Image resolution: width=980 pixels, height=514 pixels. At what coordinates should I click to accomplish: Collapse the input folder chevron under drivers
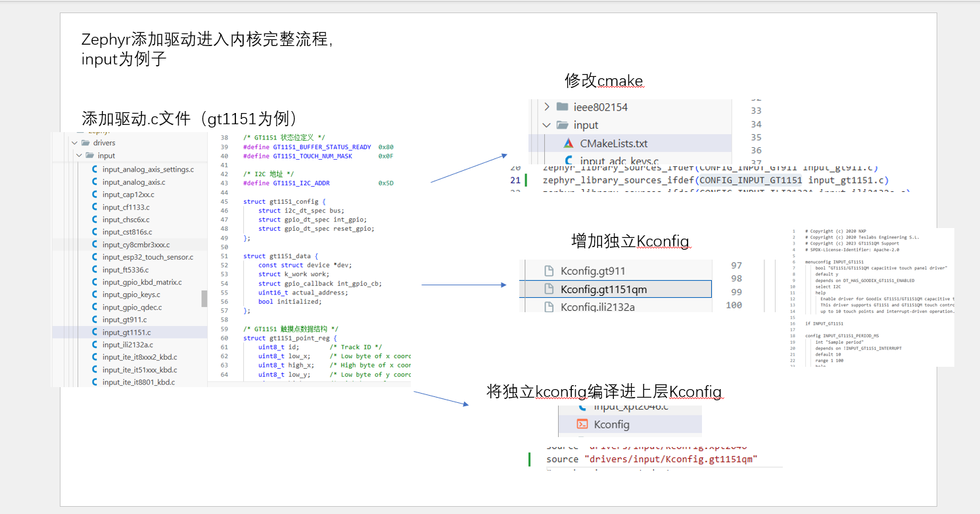80,156
